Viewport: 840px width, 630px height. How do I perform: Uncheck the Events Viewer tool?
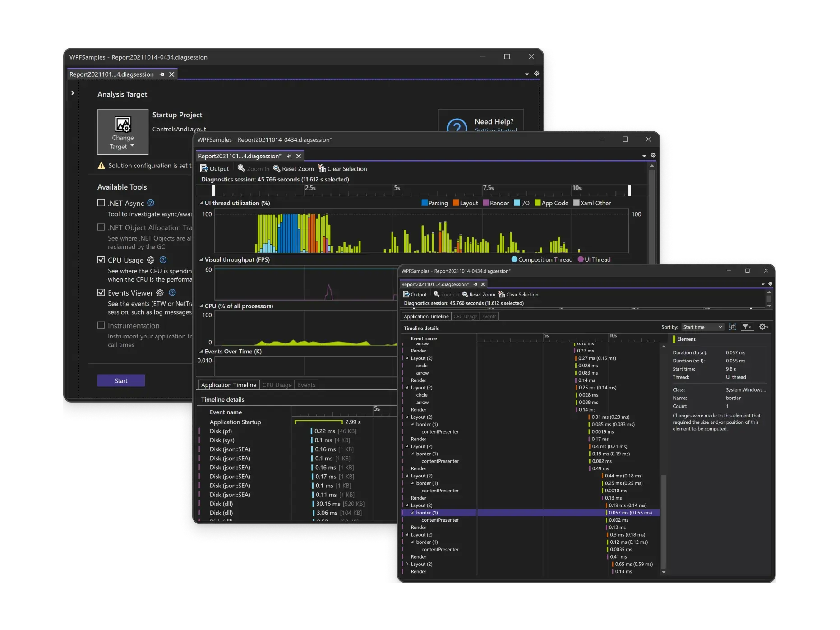101,292
